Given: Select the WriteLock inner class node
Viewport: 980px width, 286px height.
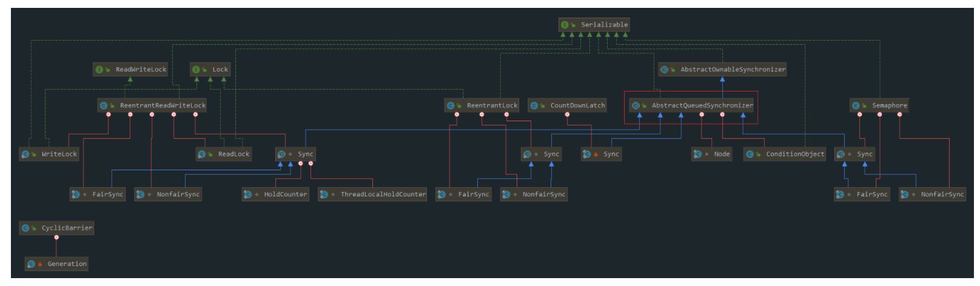Looking at the screenshot, I should [49, 155].
